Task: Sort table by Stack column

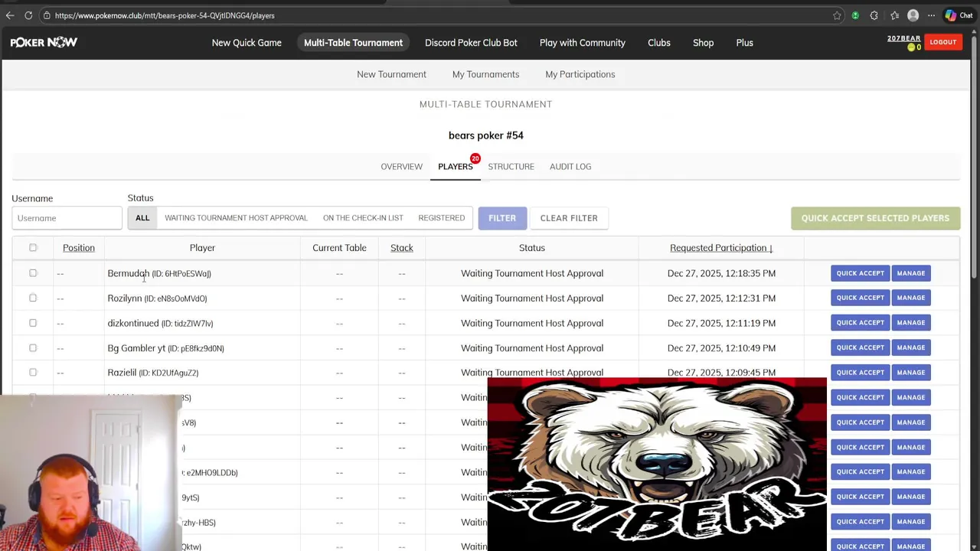Action: pyautogui.click(x=401, y=248)
